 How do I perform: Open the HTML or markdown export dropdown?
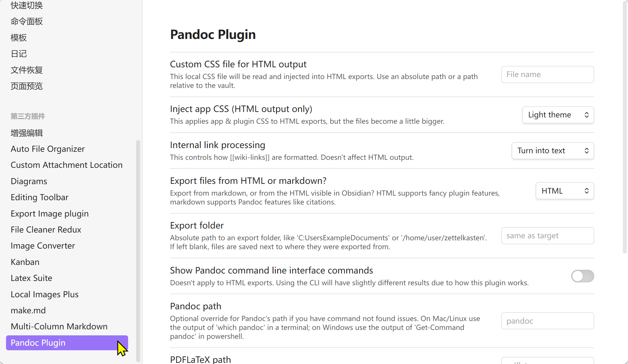pyautogui.click(x=564, y=191)
